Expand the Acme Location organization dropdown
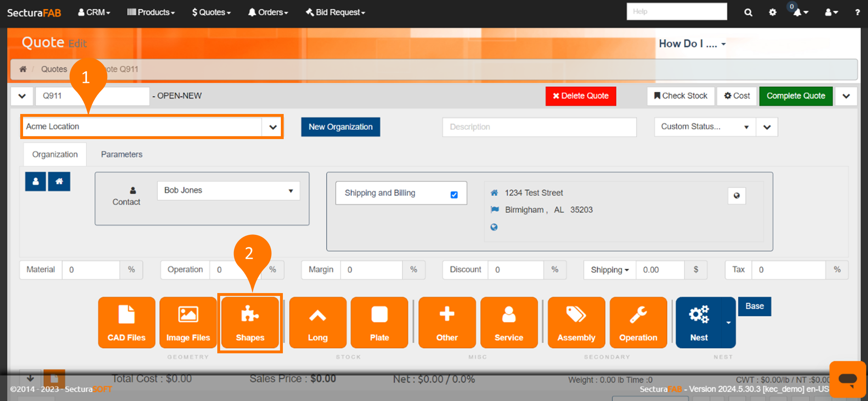Screen dimensions: 868x401 click(273, 127)
